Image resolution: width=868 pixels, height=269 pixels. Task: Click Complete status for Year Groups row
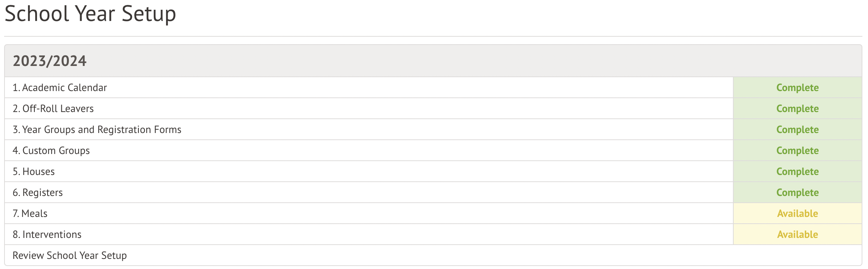tap(797, 130)
